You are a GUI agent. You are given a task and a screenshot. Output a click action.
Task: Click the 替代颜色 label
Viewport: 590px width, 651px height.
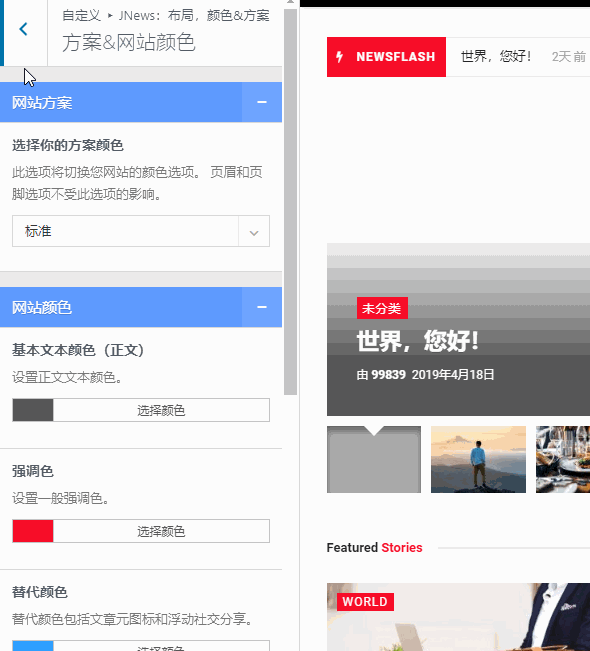tap(40, 592)
